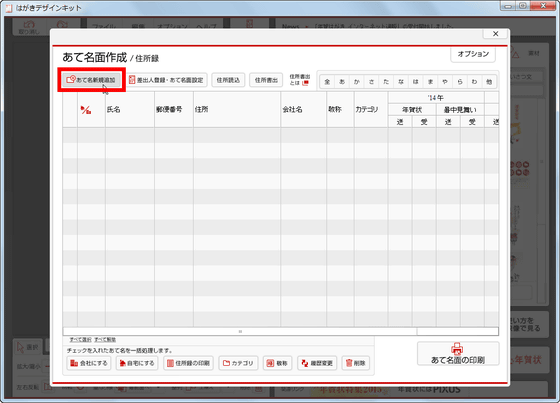Click あて名新規追加 add address button
The width and height of the screenshot is (560, 403).
click(x=92, y=80)
